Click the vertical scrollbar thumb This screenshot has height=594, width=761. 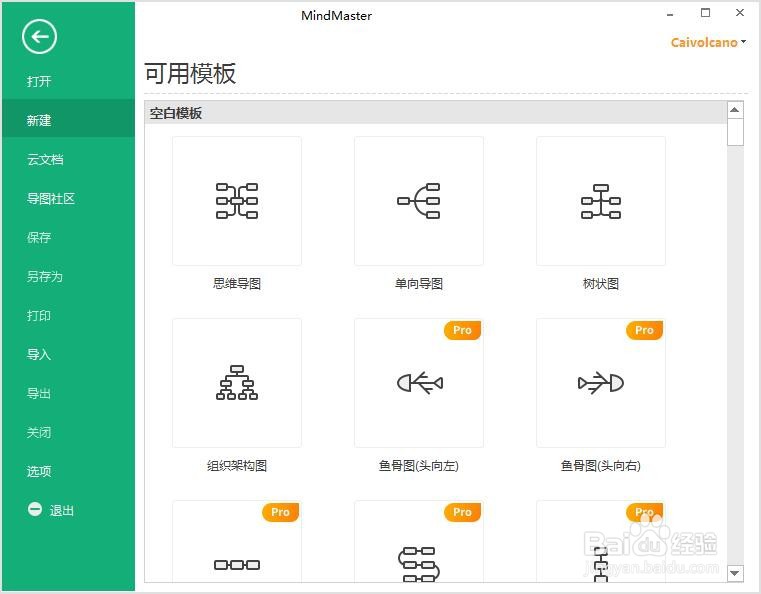point(735,132)
